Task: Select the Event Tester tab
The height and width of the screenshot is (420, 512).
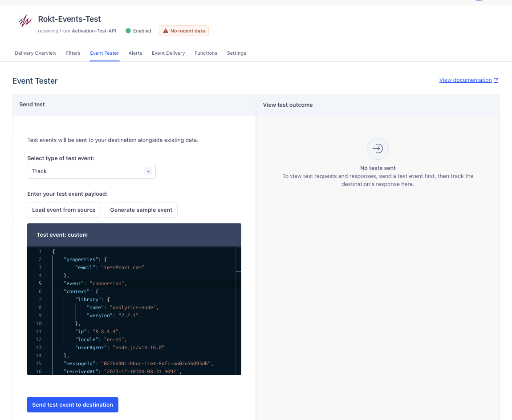Action: click(x=105, y=53)
